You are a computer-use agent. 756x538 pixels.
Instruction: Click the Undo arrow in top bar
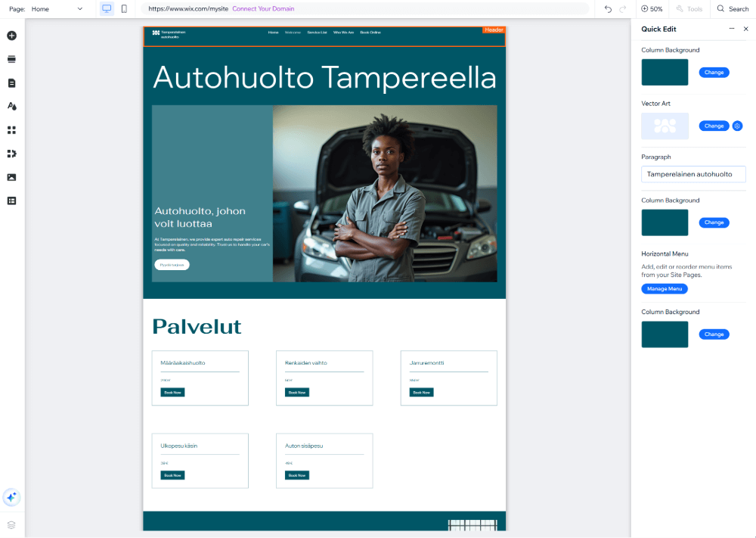(608, 9)
